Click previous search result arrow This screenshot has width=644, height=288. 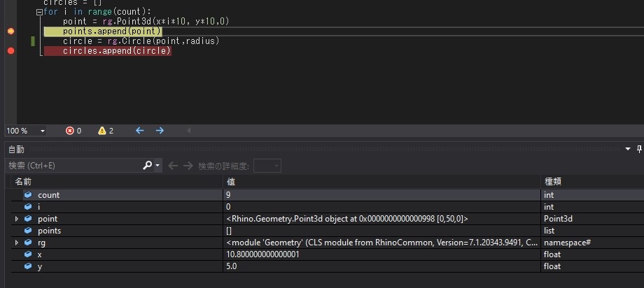click(173, 166)
